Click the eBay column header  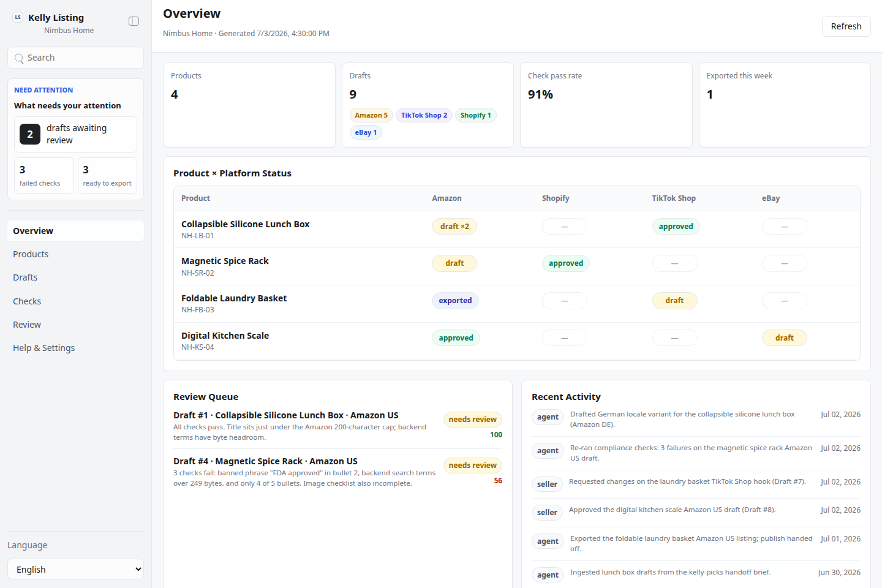[x=771, y=198]
